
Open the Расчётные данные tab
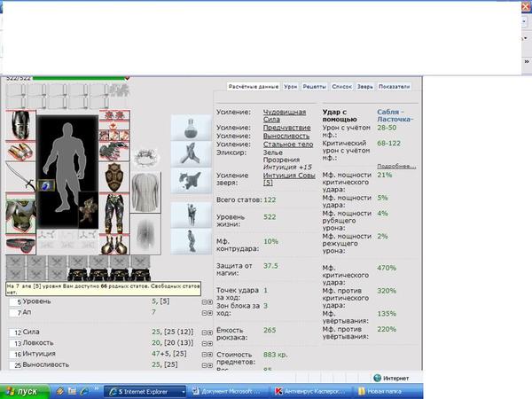pos(254,87)
